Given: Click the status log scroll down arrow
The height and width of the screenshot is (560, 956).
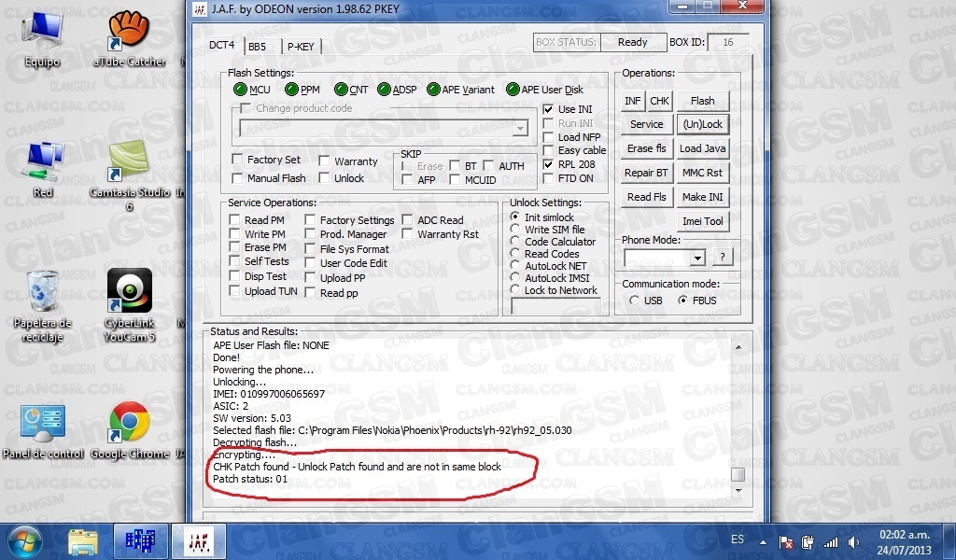Looking at the screenshot, I should click(738, 490).
